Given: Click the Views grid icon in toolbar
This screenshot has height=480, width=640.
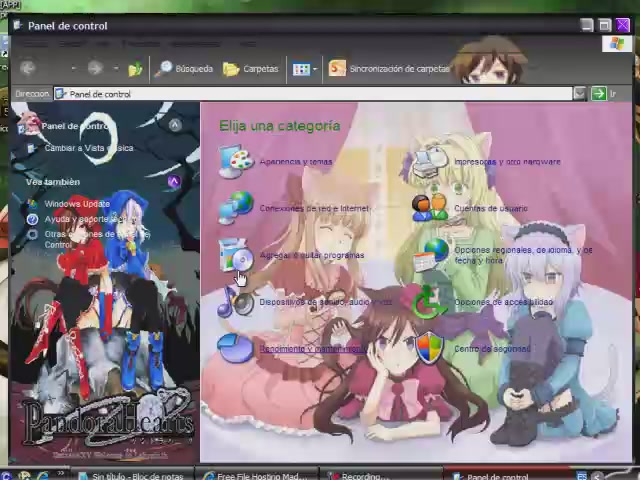Looking at the screenshot, I should (x=301, y=69).
